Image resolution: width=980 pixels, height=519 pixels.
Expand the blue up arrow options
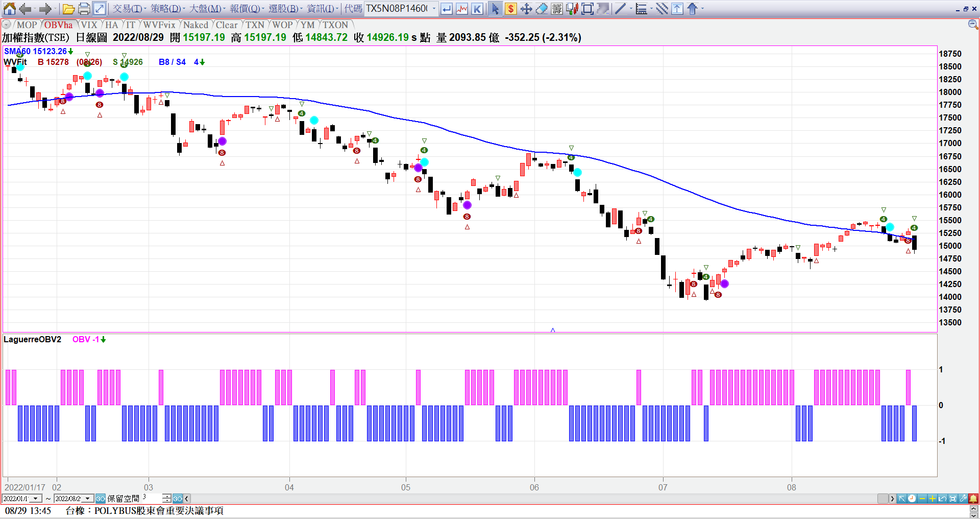tap(702, 9)
